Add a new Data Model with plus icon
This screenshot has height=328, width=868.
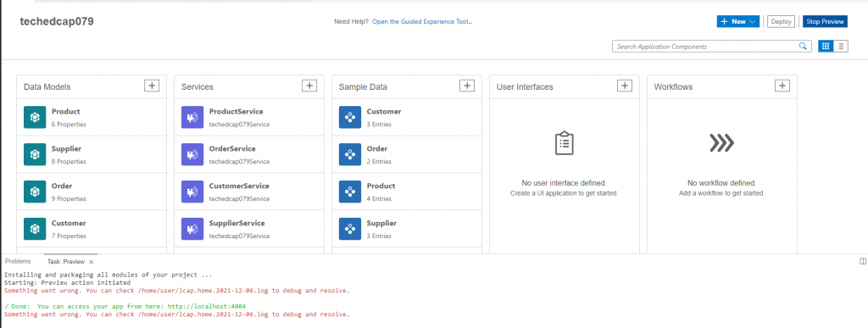(152, 86)
